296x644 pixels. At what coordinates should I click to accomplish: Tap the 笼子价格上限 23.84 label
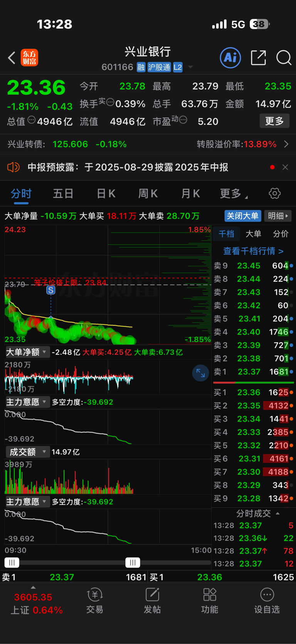[x=70, y=282]
